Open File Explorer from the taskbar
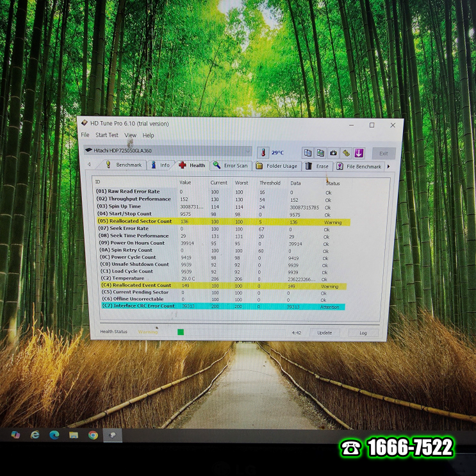476x476 pixels. (x=74, y=436)
